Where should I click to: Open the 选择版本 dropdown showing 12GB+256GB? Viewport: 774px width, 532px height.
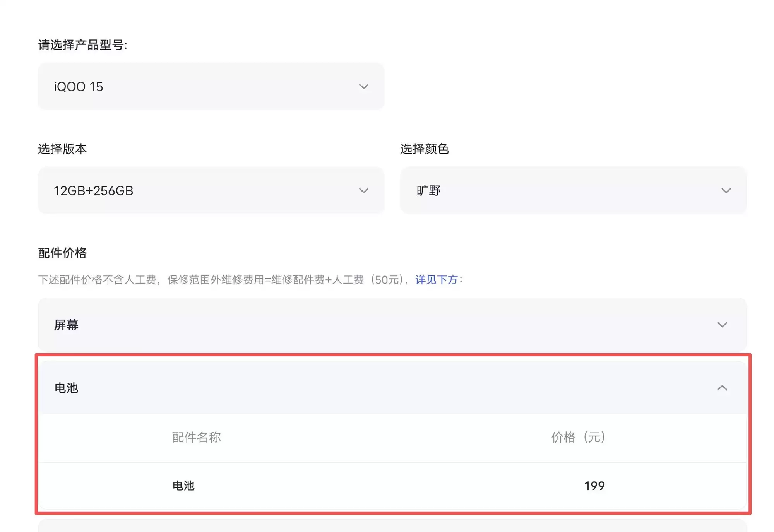click(211, 190)
